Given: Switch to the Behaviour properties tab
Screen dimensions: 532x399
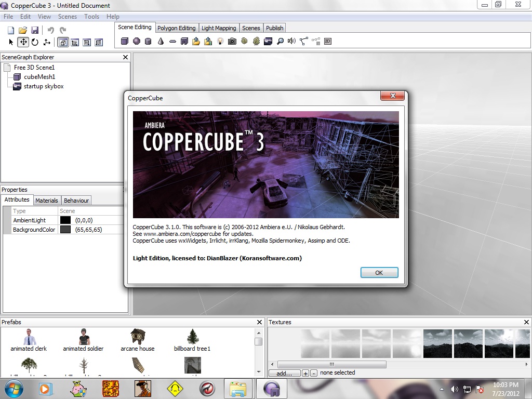Looking at the screenshot, I should [76, 201].
